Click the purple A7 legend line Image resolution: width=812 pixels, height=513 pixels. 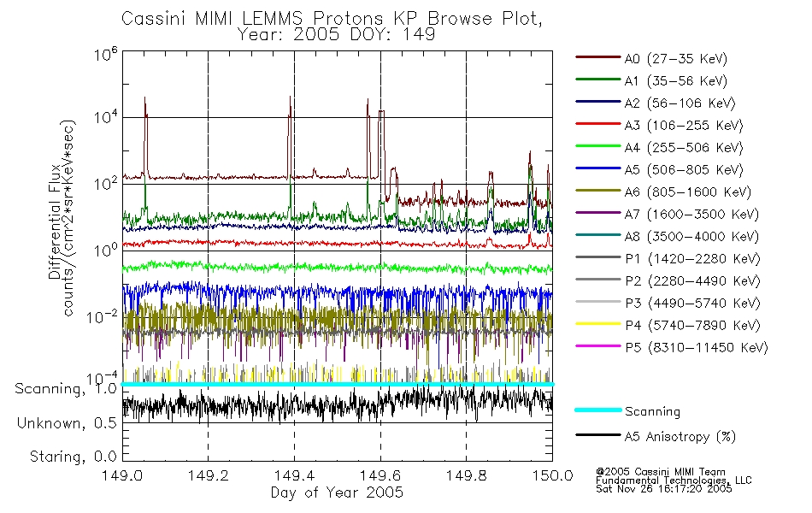pos(598,212)
